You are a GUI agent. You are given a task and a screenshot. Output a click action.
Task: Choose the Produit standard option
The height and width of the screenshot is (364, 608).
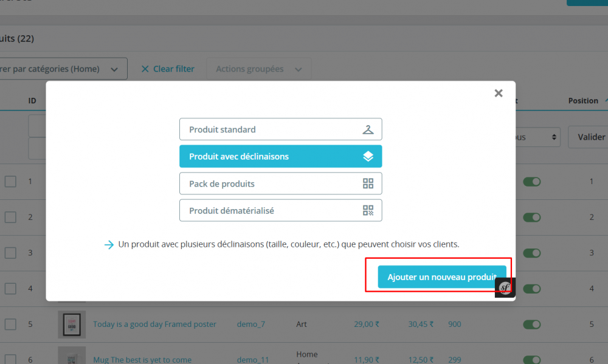pos(280,129)
